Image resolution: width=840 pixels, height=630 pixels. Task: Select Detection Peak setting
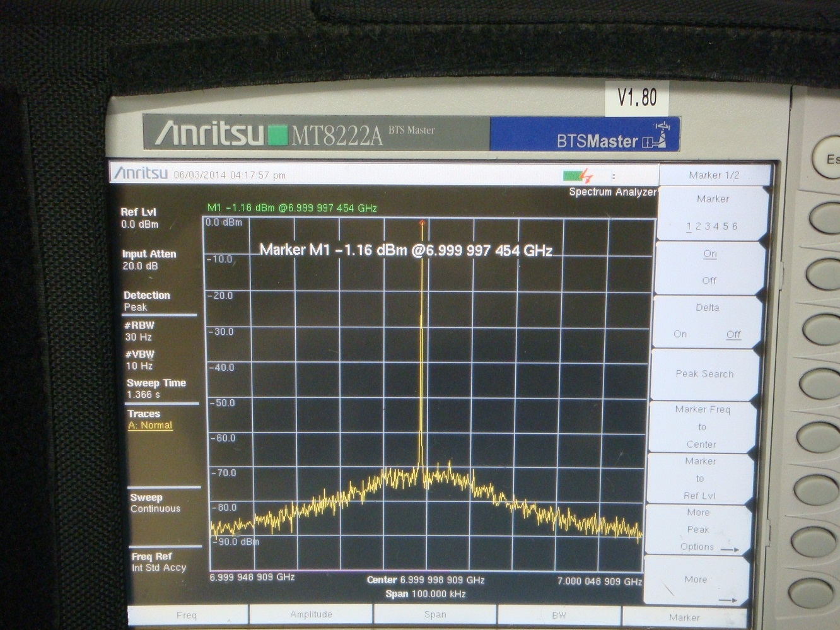(147, 301)
